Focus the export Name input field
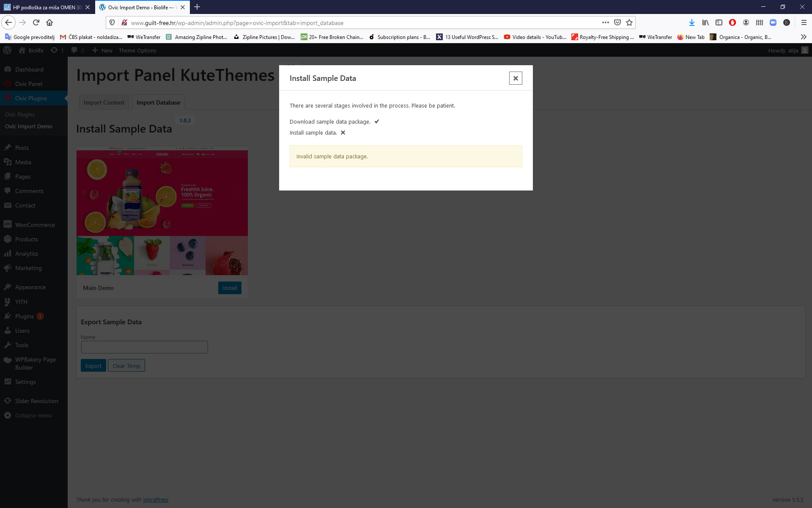 pyautogui.click(x=144, y=347)
